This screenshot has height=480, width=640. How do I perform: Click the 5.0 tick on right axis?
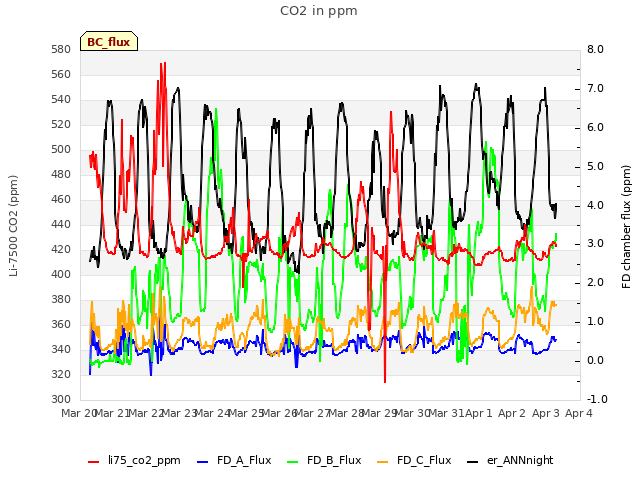[595, 167]
